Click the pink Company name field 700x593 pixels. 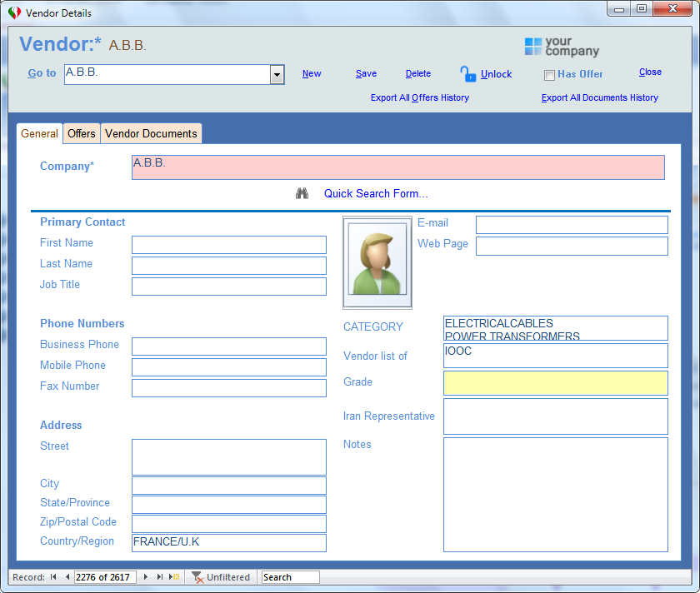pos(398,167)
